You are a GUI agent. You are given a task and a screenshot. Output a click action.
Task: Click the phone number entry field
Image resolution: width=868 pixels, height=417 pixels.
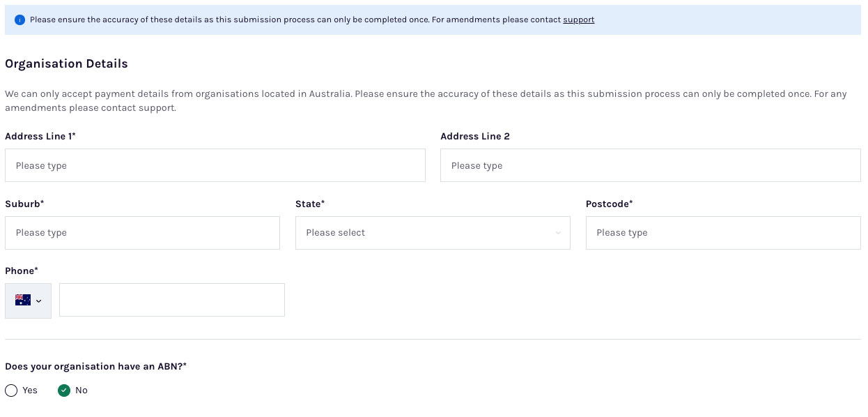pyautogui.click(x=171, y=300)
